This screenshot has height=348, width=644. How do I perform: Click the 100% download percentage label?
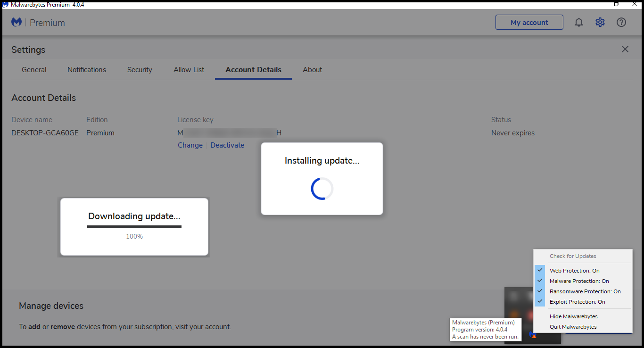[x=134, y=236]
